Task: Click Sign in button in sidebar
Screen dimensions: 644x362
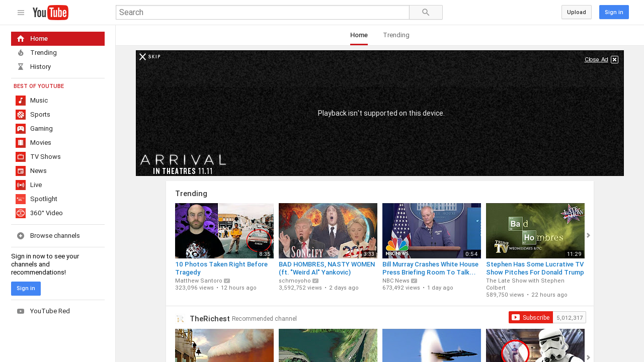Action: (x=26, y=289)
